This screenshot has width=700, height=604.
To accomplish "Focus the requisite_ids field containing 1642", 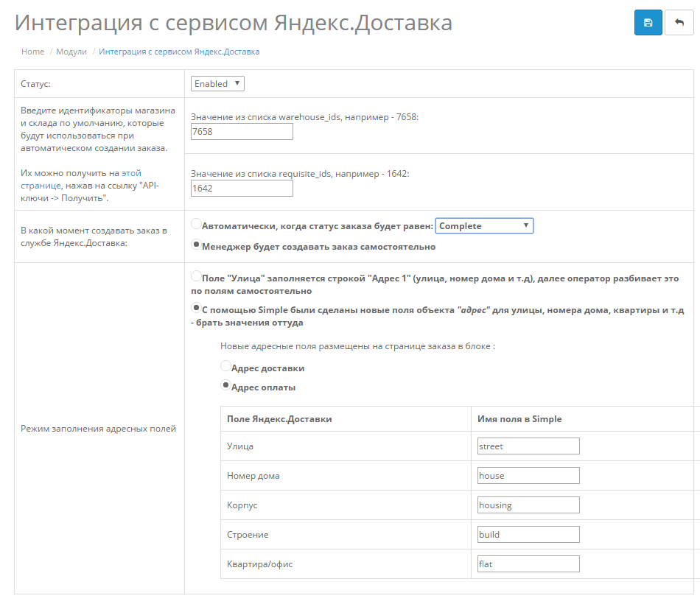I will coord(242,188).
